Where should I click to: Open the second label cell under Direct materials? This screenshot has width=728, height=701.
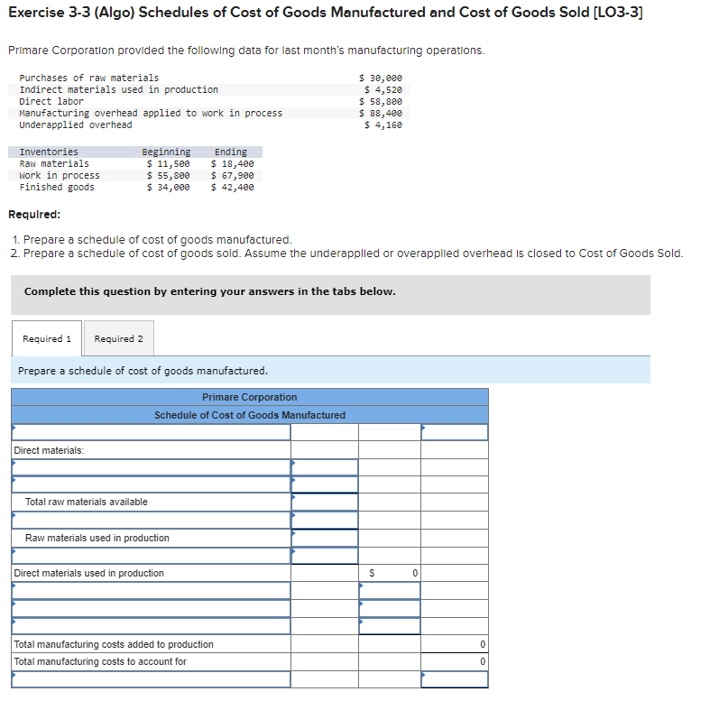150,484
